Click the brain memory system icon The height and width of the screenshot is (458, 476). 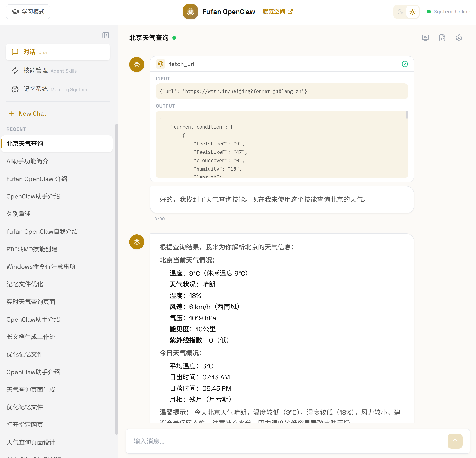(15, 89)
